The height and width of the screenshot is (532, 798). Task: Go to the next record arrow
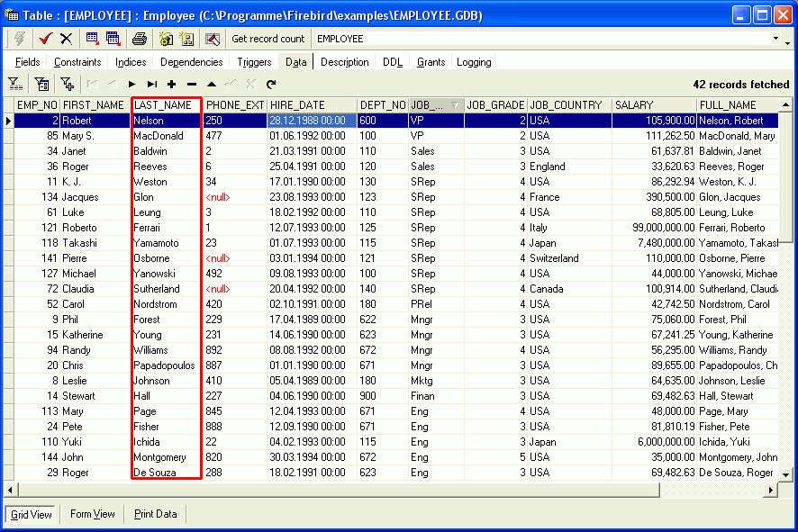(131, 85)
